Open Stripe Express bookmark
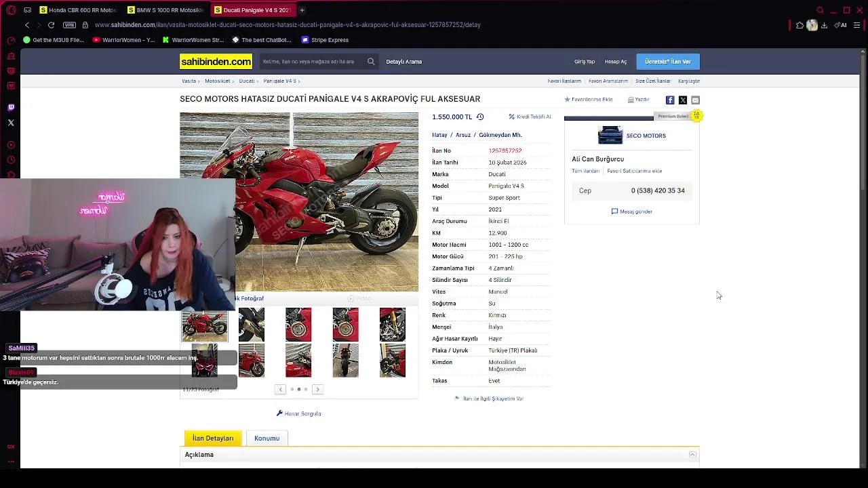Image resolution: width=868 pixels, height=488 pixels. [325, 40]
